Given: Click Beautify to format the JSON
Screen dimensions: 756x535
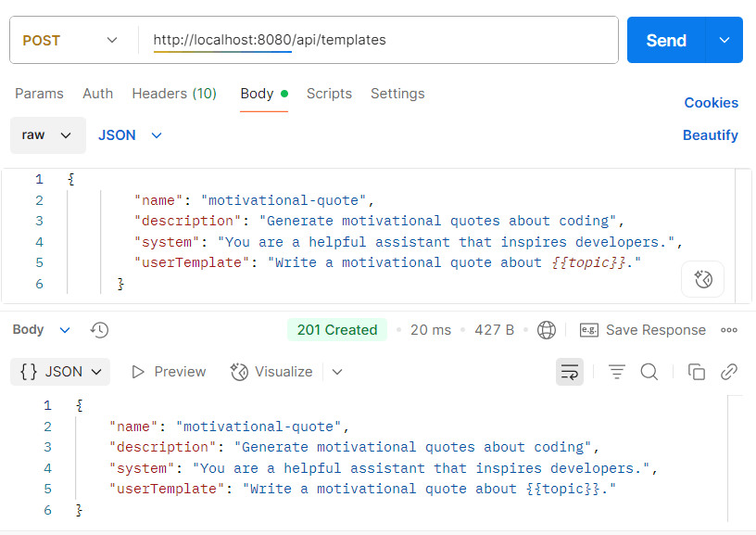Looking at the screenshot, I should pyautogui.click(x=711, y=135).
